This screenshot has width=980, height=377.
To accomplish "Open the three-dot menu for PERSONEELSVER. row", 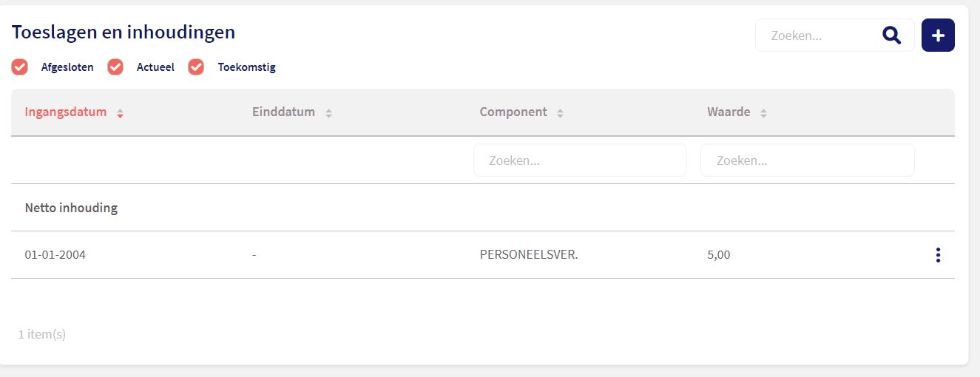I will [938, 255].
